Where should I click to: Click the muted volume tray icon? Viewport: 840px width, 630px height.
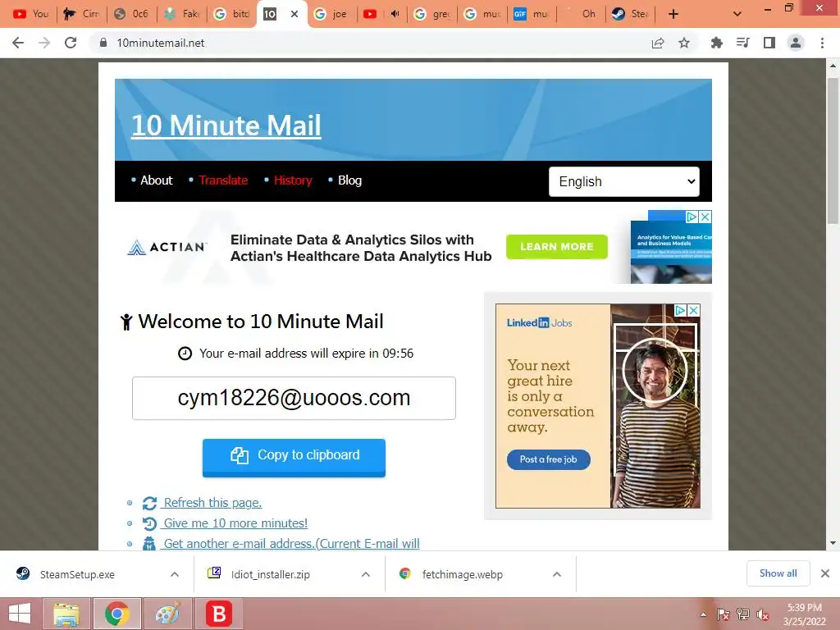(x=763, y=614)
